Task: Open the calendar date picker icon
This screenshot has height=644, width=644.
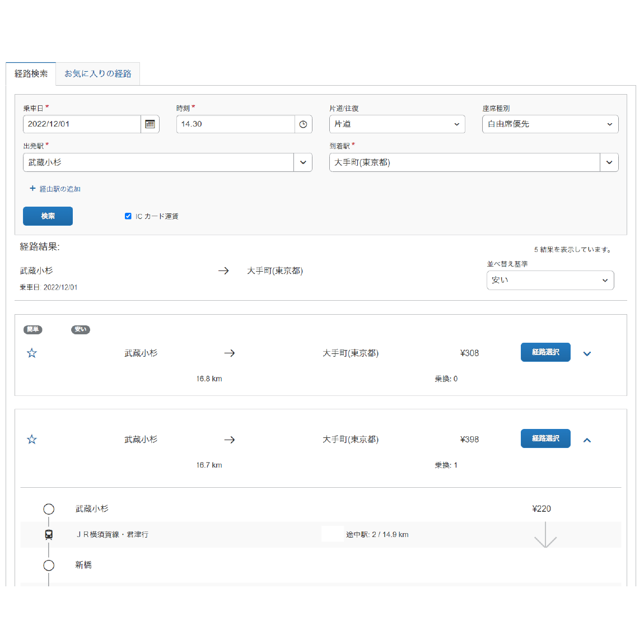Action: [x=150, y=124]
